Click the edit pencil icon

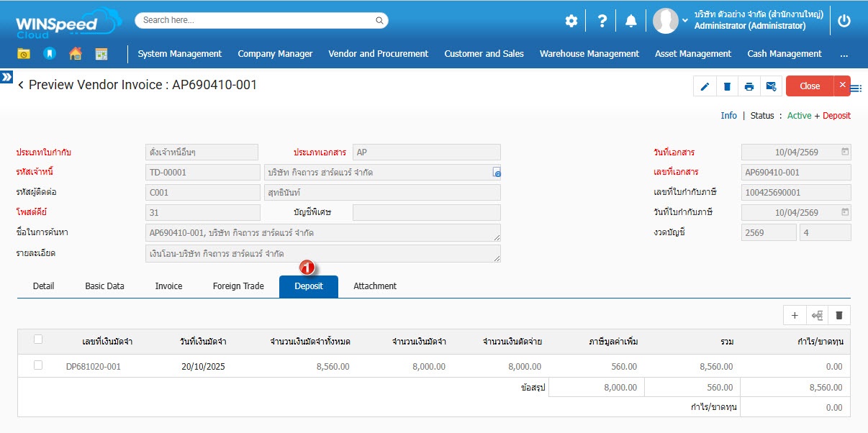(x=705, y=86)
